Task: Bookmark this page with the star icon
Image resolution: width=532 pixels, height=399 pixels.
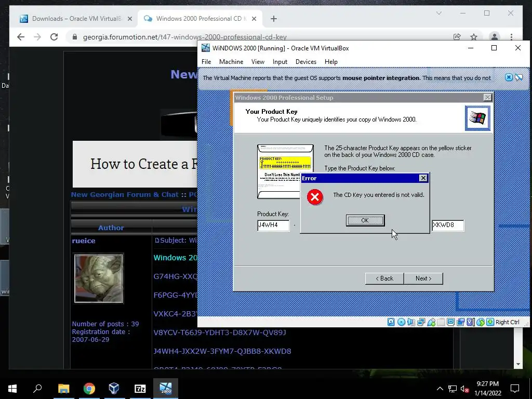Action: click(474, 37)
